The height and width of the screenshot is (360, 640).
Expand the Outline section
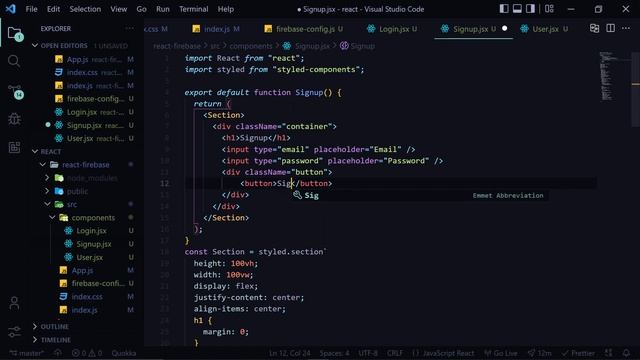35,327
